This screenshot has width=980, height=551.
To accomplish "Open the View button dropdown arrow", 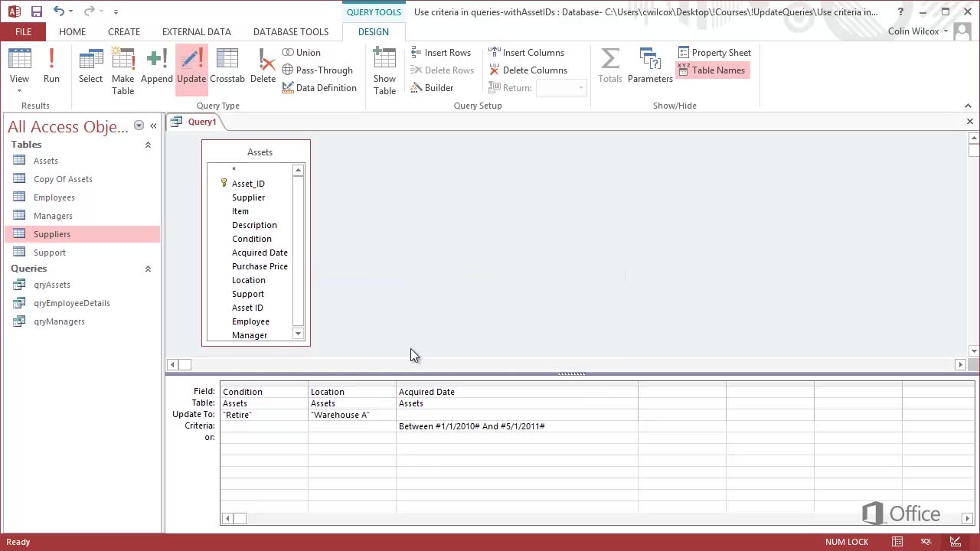I will [x=19, y=91].
